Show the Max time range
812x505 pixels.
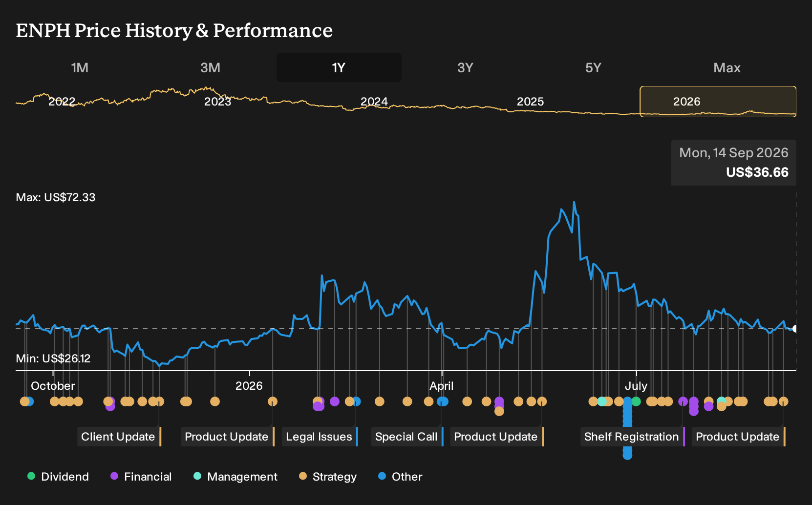[727, 67]
